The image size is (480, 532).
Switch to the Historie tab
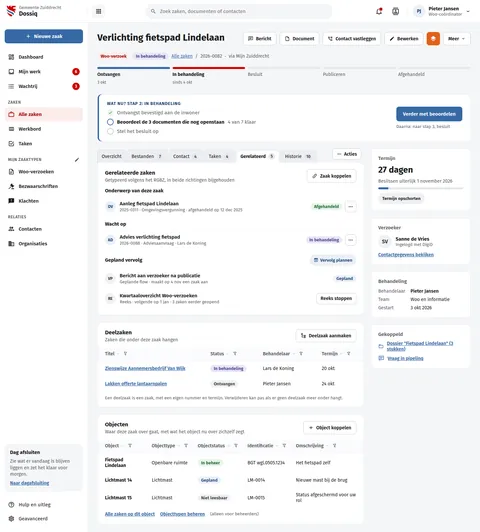[297, 156]
